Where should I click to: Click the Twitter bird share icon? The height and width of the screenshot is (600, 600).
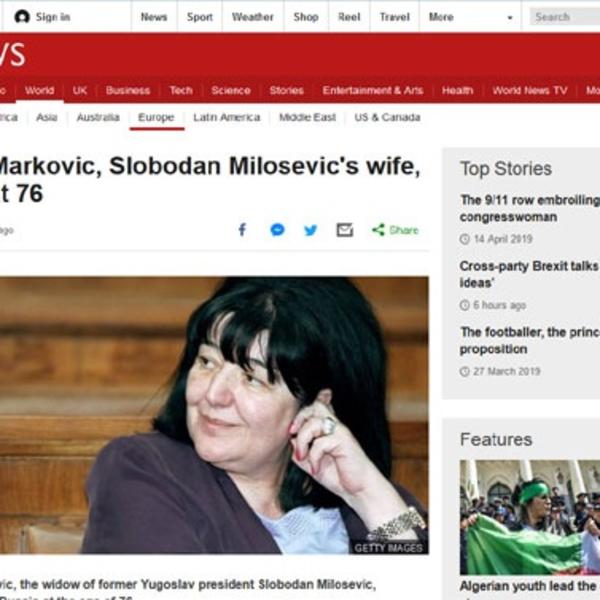tap(310, 230)
